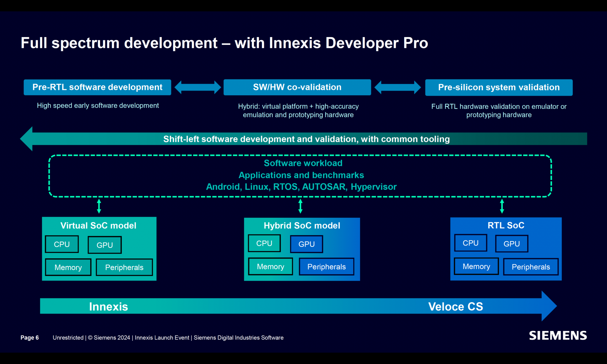Image resolution: width=607 pixels, height=364 pixels.
Task: Click the 'Software workload' heading
Action: [303, 163]
